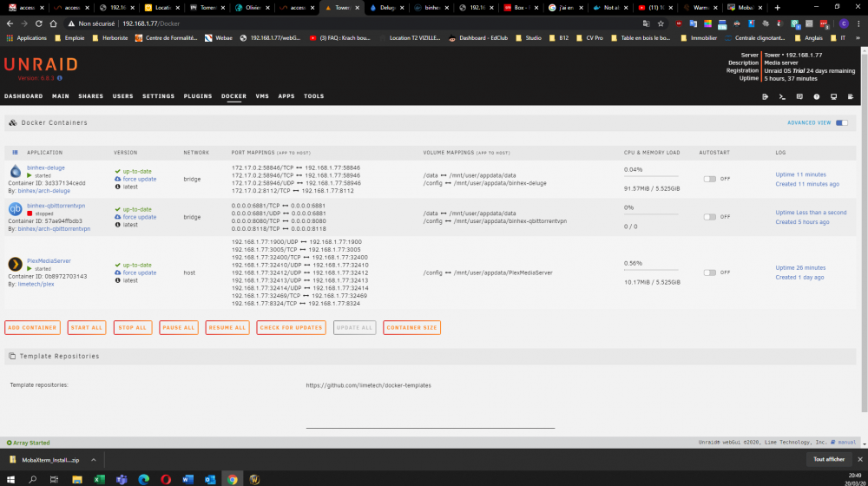The height and width of the screenshot is (486, 868).
Task: Open the uBlock shield extension icon
Action: (x=679, y=23)
